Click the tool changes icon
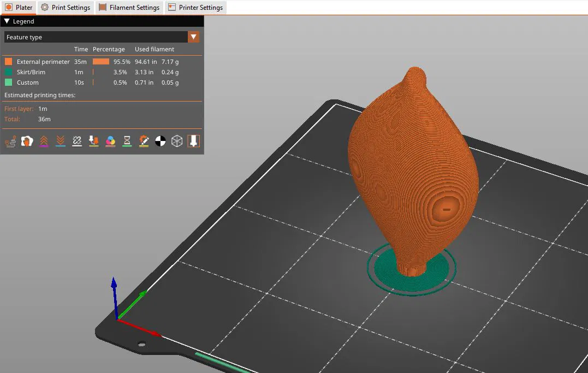 pos(94,141)
